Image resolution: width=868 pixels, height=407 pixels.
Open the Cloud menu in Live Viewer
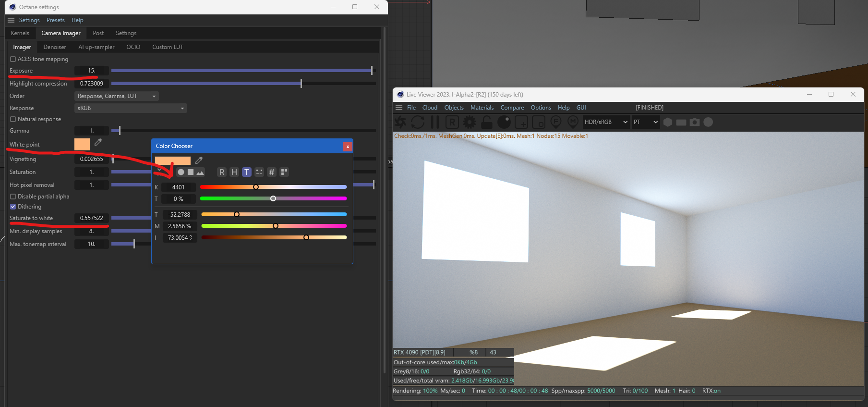coord(430,108)
